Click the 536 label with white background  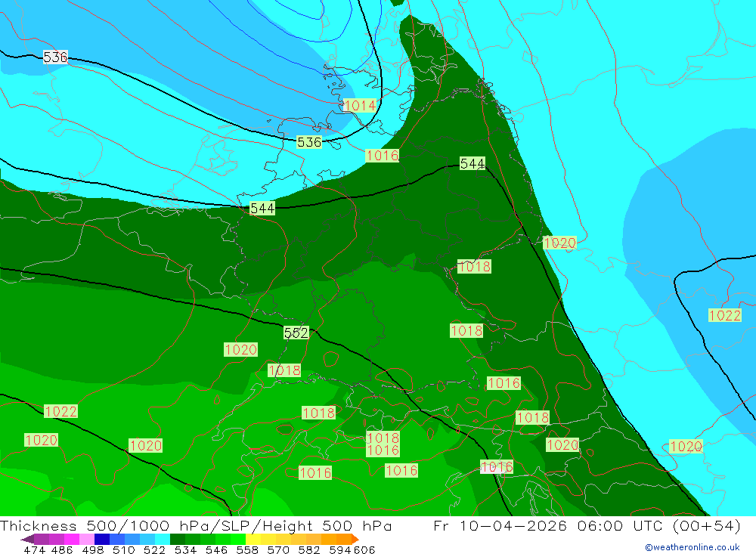click(55, 57)
